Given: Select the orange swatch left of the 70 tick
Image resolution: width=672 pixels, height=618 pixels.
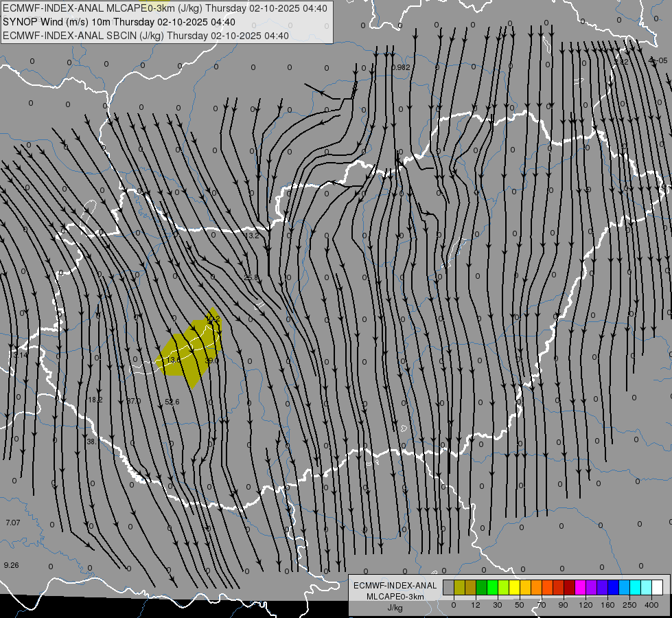Looking at the screenshot, I should point(537,587).
